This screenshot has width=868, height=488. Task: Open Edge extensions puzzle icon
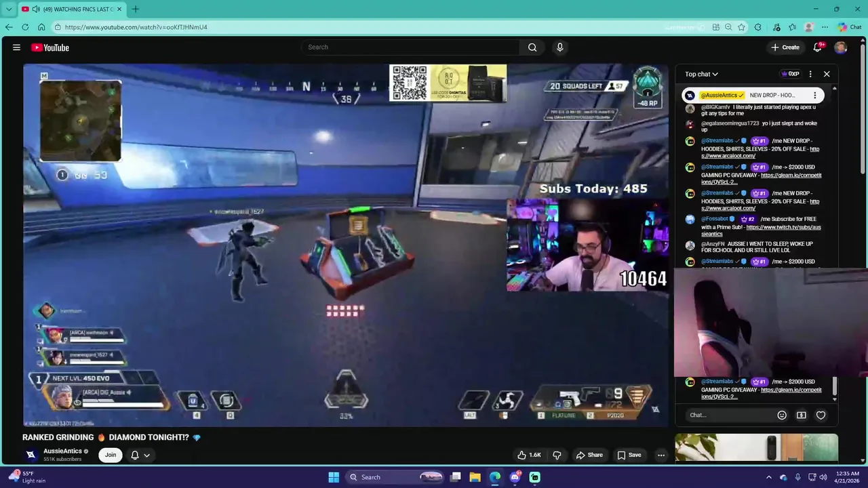pyautogui.click(x=758, y=27)
